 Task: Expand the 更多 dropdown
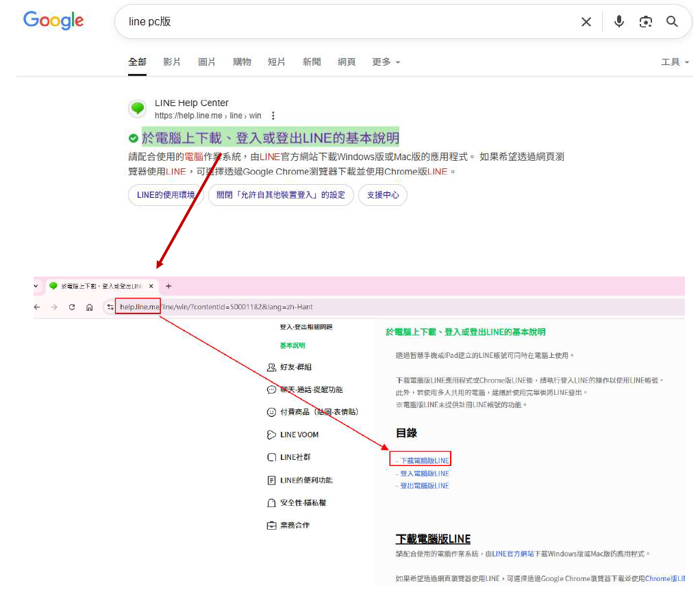coord(386,62)
